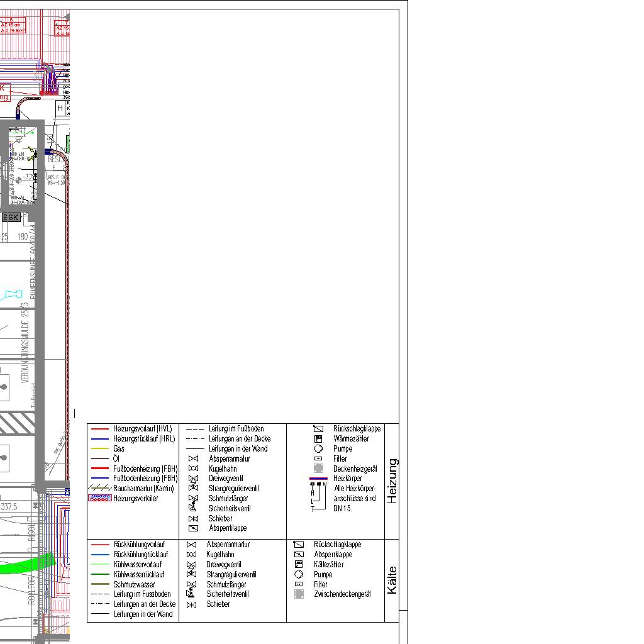Screen dimensions: 644x644
Task: Select the 'ESK' label box in the plan
Action: pyautogui.click(x=11, y=217)
